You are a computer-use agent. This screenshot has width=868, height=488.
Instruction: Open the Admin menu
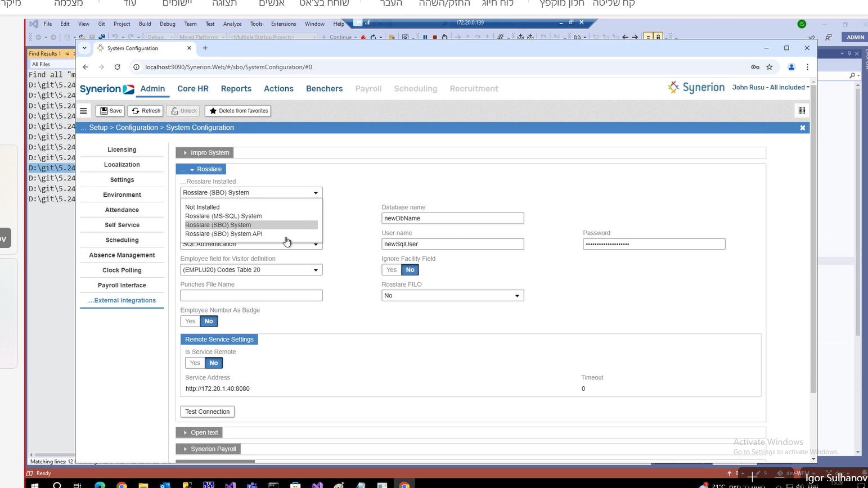coord(152,89)
